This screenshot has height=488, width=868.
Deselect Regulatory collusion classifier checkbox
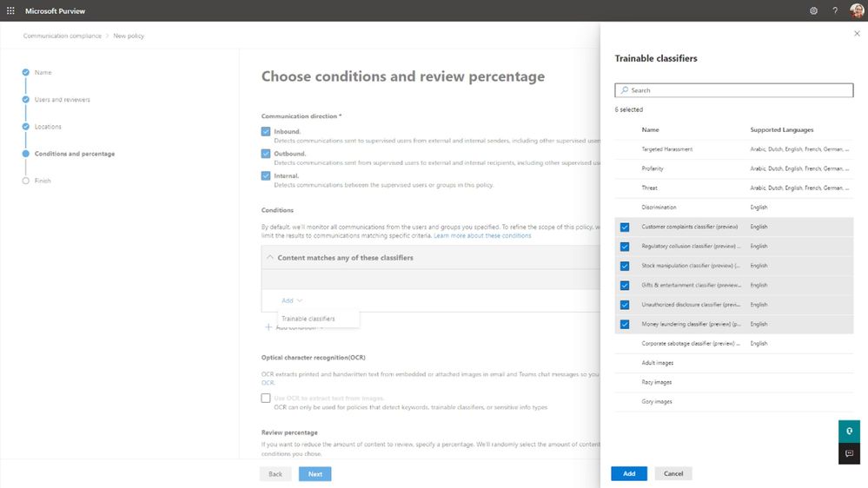(x=625, y=247)
